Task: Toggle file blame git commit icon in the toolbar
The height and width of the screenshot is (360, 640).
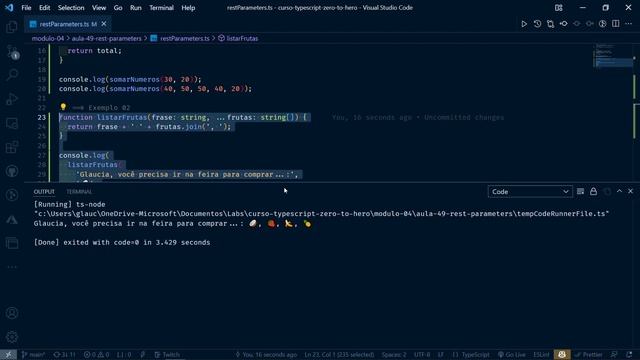Action: (563, 24)
